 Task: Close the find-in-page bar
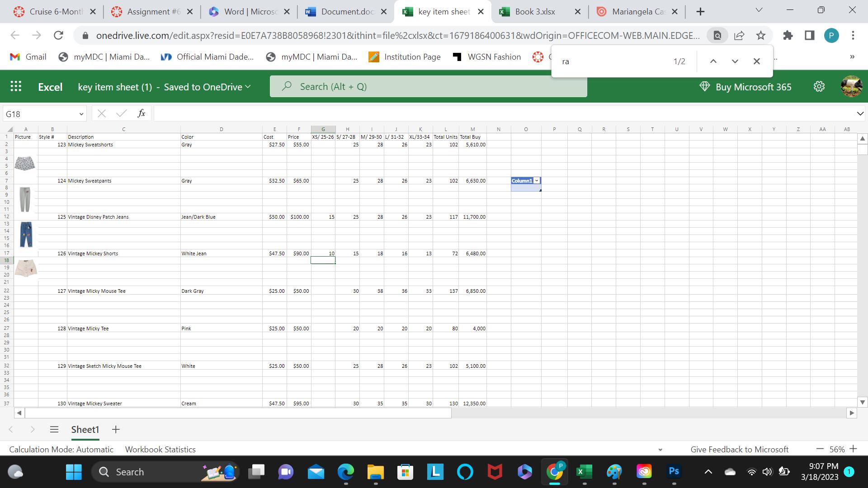[756, 61]
